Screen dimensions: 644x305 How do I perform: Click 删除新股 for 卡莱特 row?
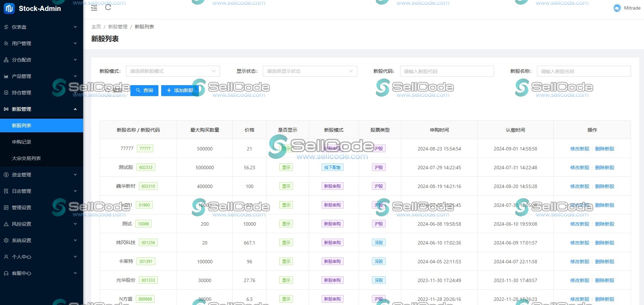click(605, 262)
